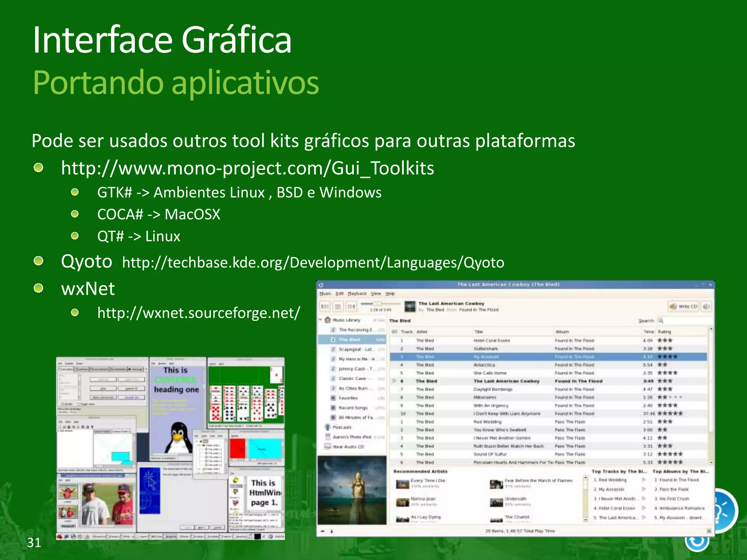Click the shuffle arrow icon in status bar
This screenshot has height=560, width=747.
322,531
